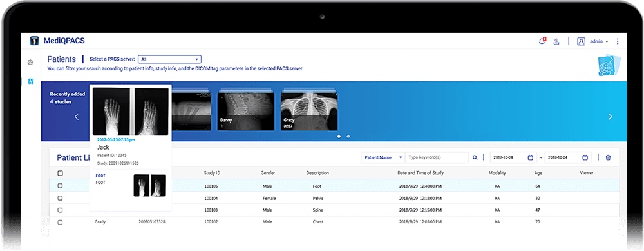Select the second carousel page dot
Screen dimensions: 644x251
348,136
